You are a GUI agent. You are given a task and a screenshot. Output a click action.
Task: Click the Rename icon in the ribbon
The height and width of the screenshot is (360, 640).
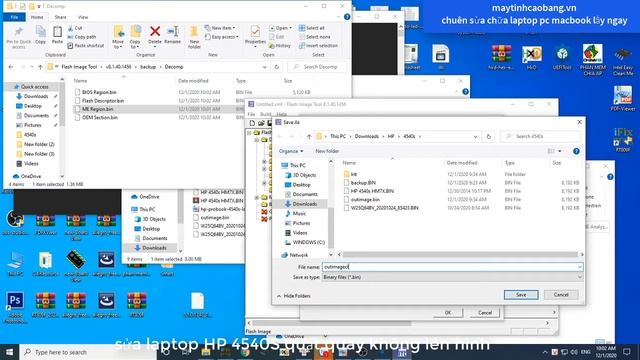(x=172, y=35)
